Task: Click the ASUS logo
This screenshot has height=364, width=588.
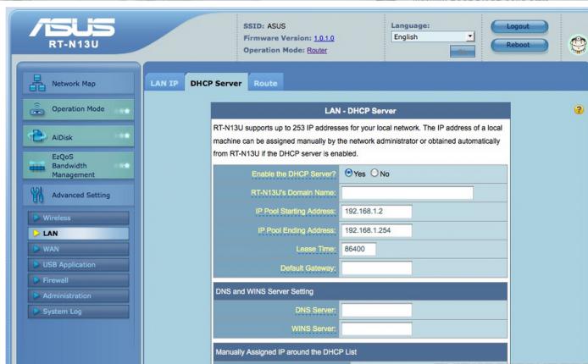Action: (x=72, y=28)
